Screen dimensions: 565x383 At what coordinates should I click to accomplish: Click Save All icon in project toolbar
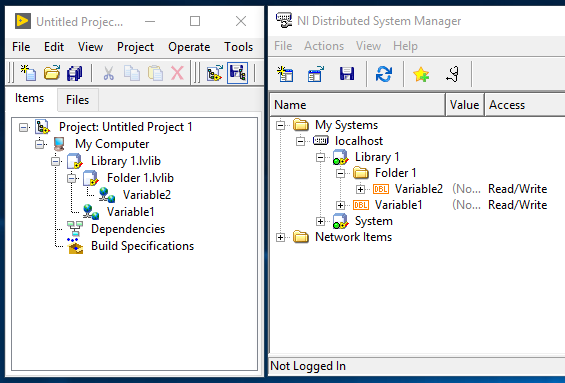coord(75,73)
